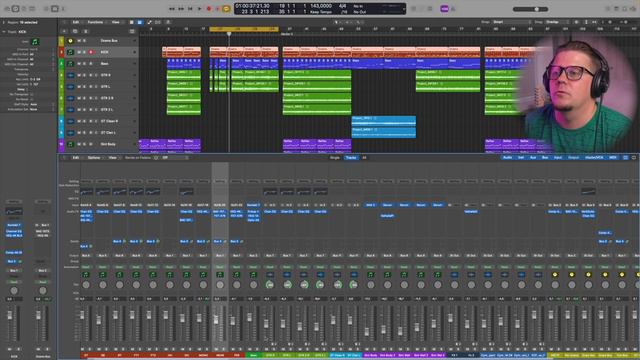Viewport: 640px width, 360px height.
Task: Switch mixer to Tracks view
Action: [351, 158]
